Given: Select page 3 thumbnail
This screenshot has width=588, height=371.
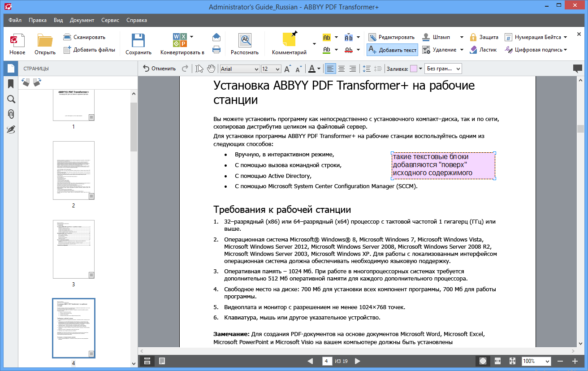Looking at the screenshot, I should pyautogui.click(x=73, y=249).
